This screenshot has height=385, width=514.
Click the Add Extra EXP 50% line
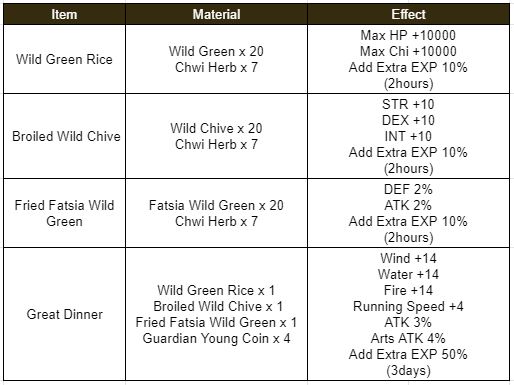point(408,354)
